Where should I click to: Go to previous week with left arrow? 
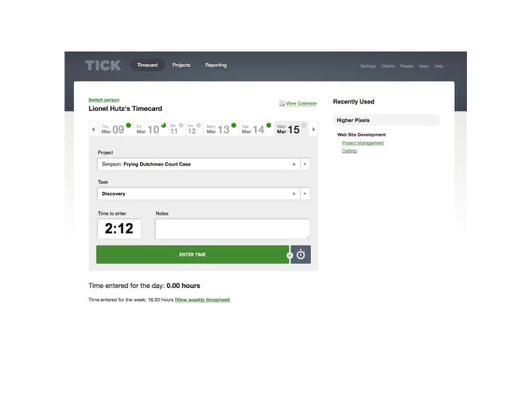point(93,129)
